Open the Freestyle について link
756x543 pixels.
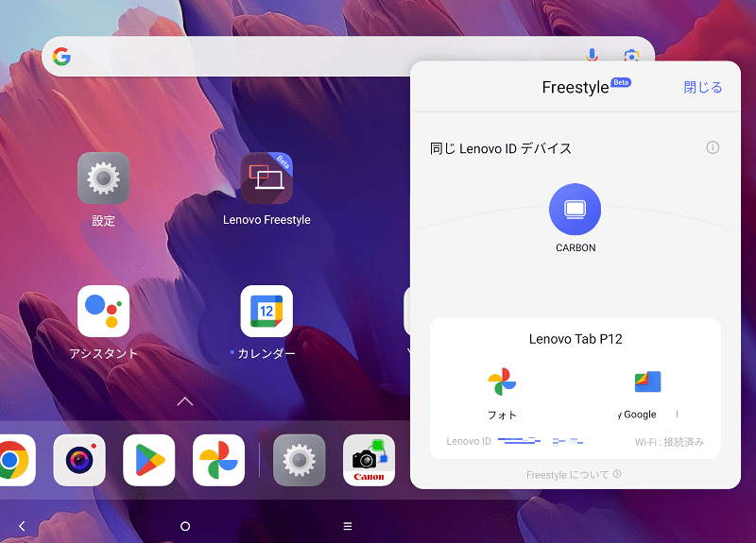point(574,475)
